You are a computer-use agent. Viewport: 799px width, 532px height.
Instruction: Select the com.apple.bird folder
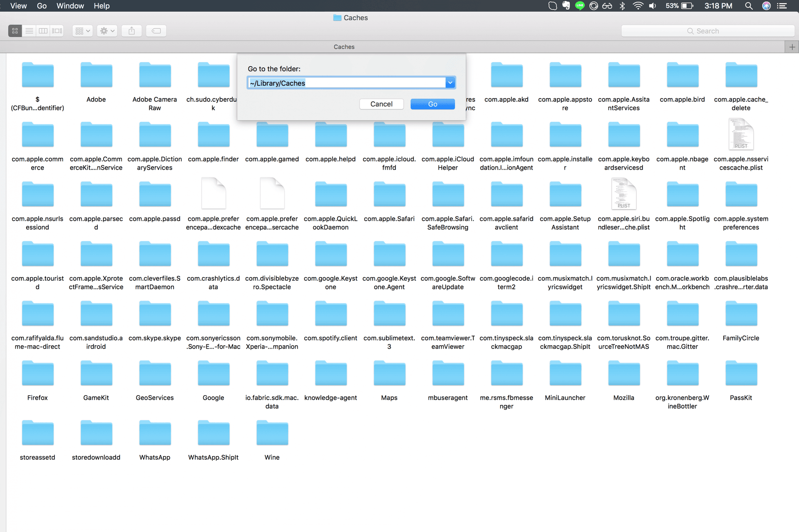pos(682,75)
